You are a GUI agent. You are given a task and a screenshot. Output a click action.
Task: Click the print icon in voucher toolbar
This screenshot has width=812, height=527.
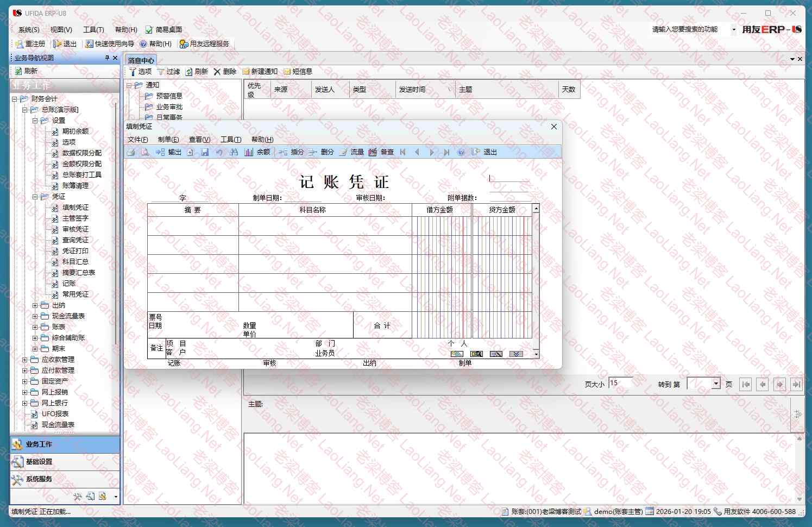[131, 152]
